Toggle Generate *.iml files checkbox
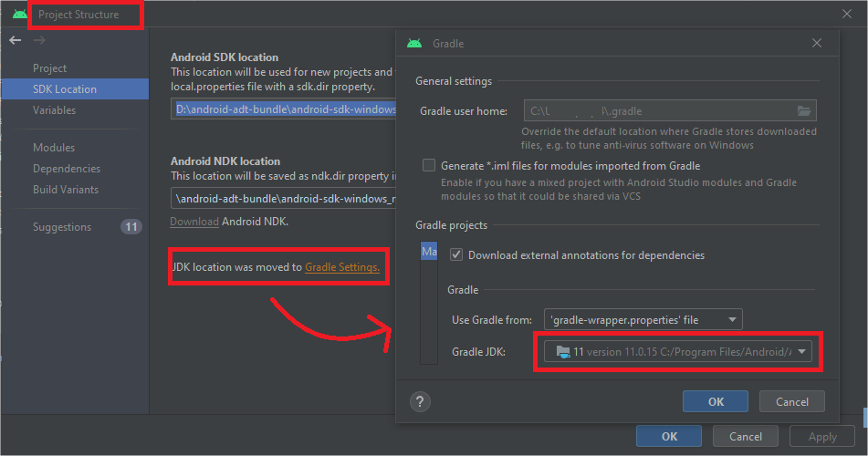 428,165
